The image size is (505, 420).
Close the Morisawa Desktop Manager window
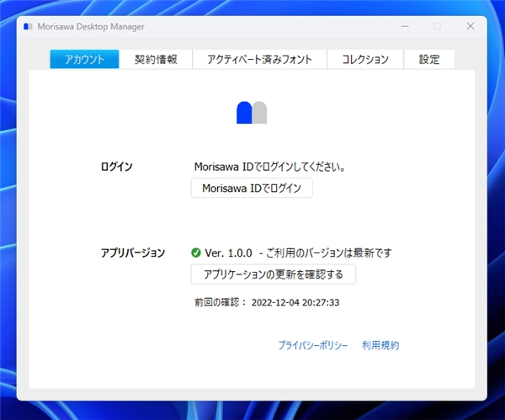click(470, 26)
